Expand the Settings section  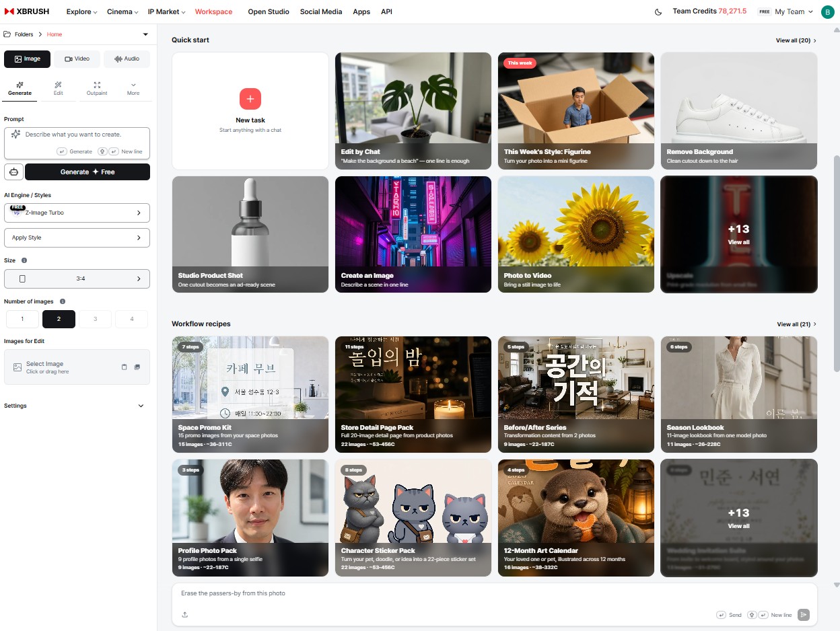(74, 406)
